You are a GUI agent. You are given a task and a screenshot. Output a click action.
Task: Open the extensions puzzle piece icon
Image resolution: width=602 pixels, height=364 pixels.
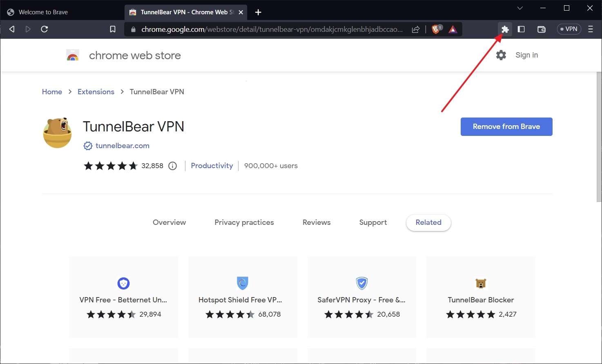pyautogui.click(x=505, y=29)
